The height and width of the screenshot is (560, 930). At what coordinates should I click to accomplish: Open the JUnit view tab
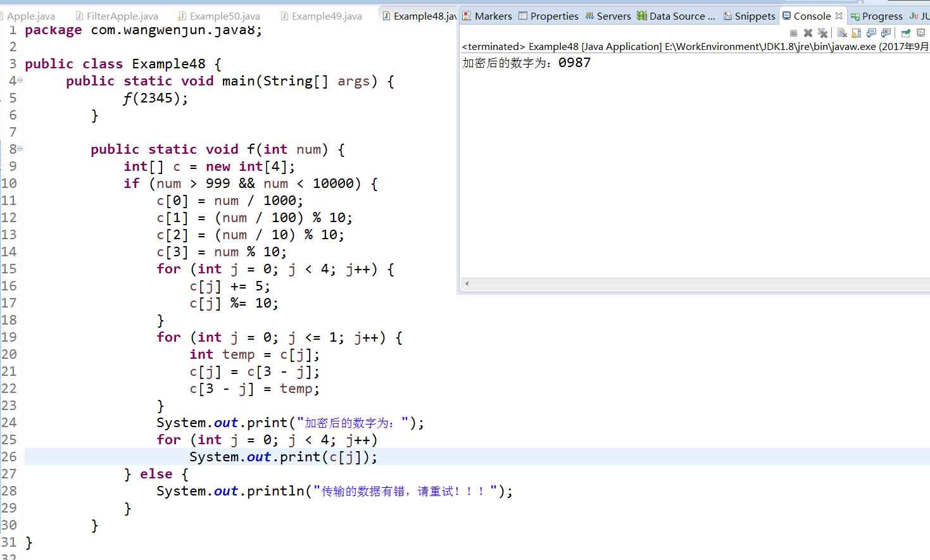pos(919,16)
